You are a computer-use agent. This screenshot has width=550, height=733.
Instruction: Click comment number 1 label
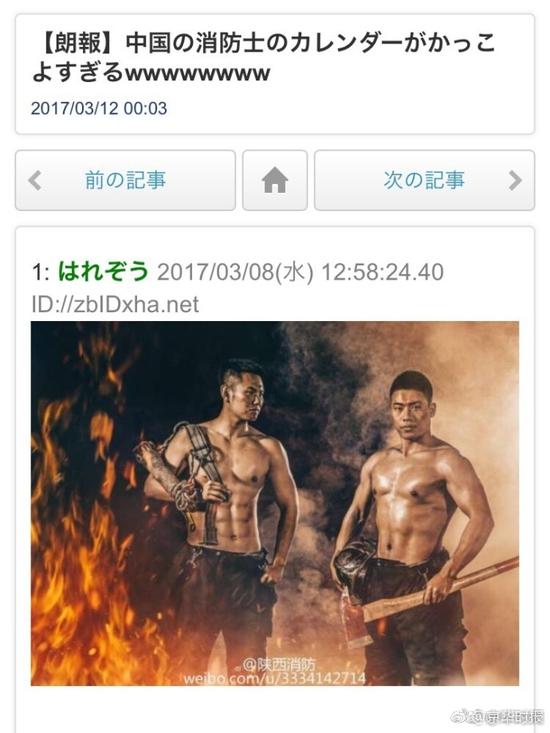point(40,272)
